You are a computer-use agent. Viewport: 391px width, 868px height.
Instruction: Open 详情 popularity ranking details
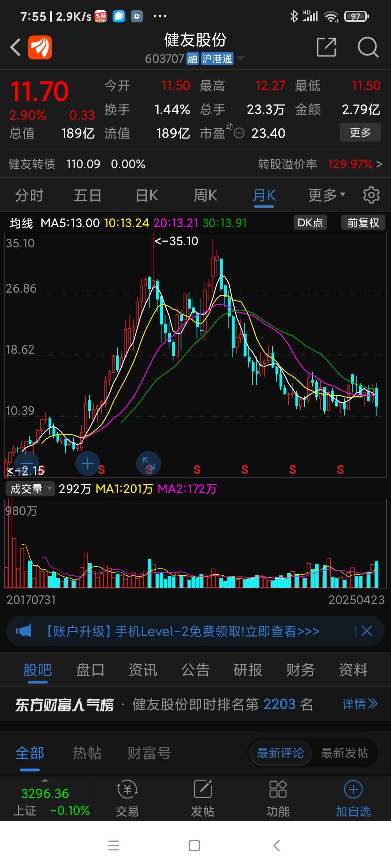(360, 704)
